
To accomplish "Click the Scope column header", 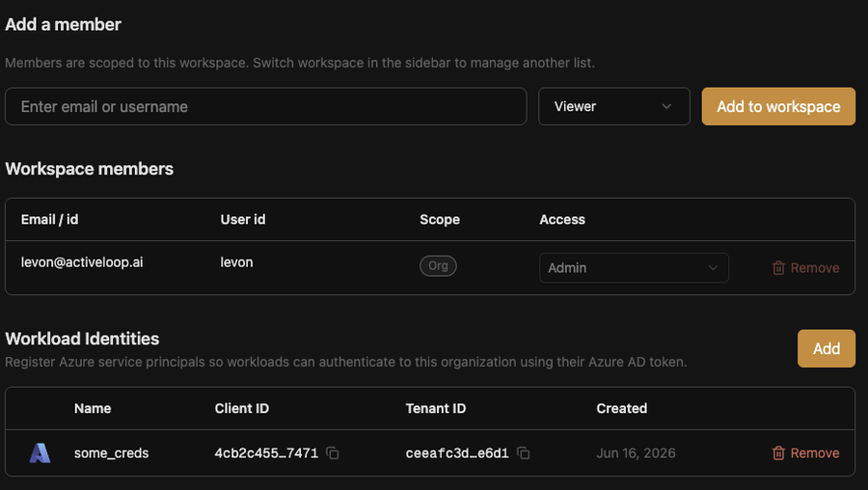I will pos(440,220).
